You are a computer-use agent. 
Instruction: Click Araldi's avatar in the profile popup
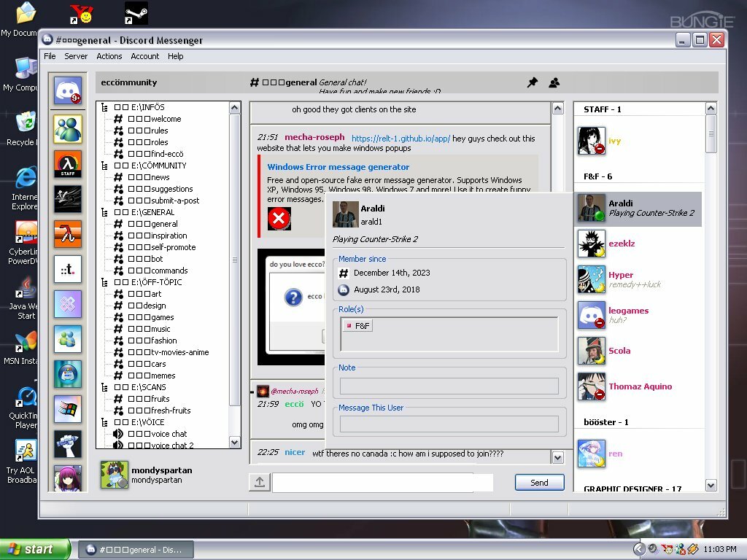tap(345, 214)
